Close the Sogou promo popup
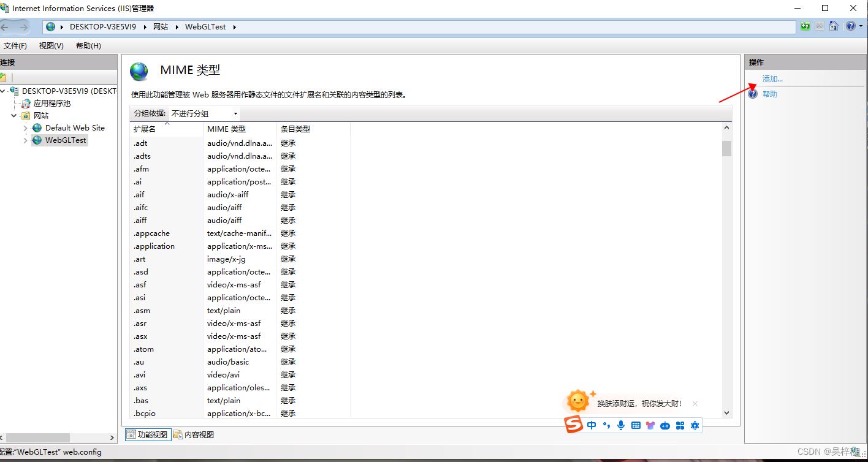This screenshot has height=462, width=868. pyautogui.click(x=695, y=404)
